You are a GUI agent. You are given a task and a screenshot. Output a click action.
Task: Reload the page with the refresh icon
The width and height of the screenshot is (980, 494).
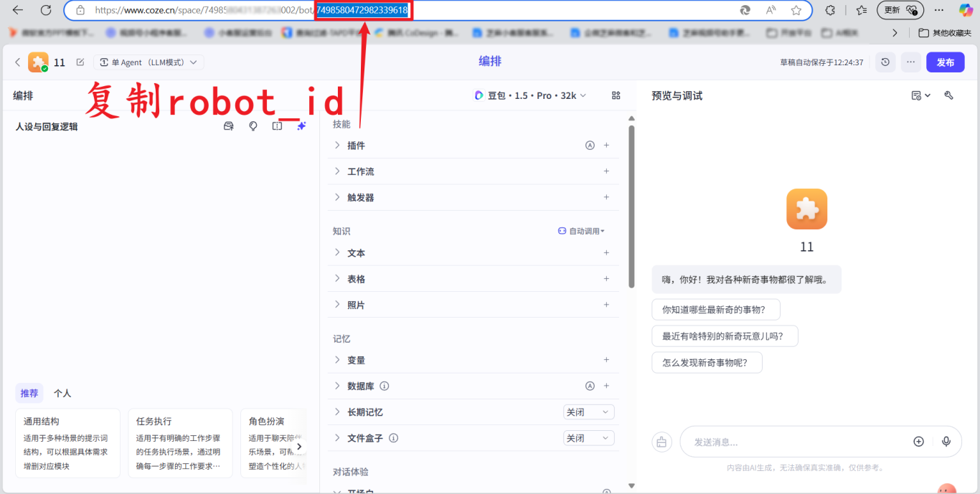pyautogui.click(x=46, y=10)
